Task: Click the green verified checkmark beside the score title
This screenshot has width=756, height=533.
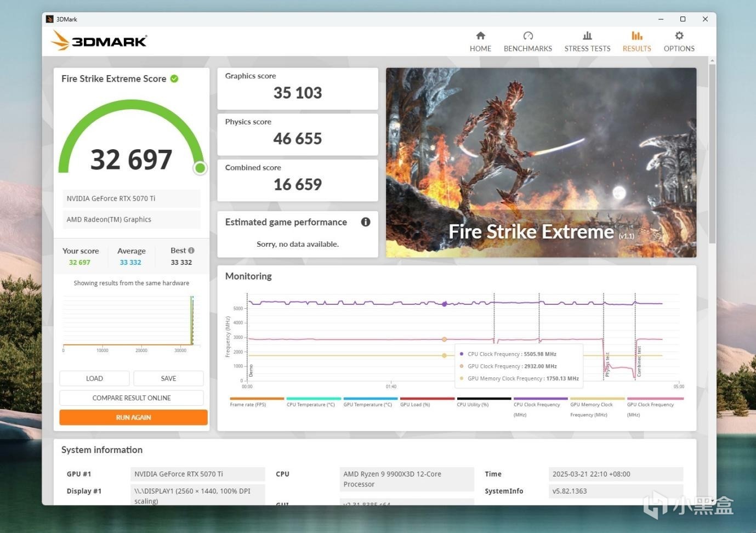Action: [x=174, y=78]
